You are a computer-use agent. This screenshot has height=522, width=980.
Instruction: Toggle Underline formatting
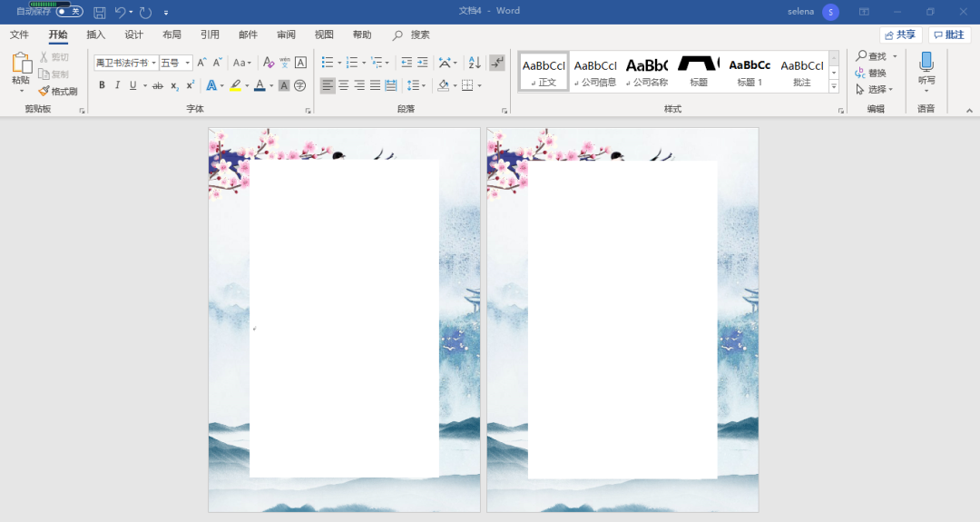point(132,85)
